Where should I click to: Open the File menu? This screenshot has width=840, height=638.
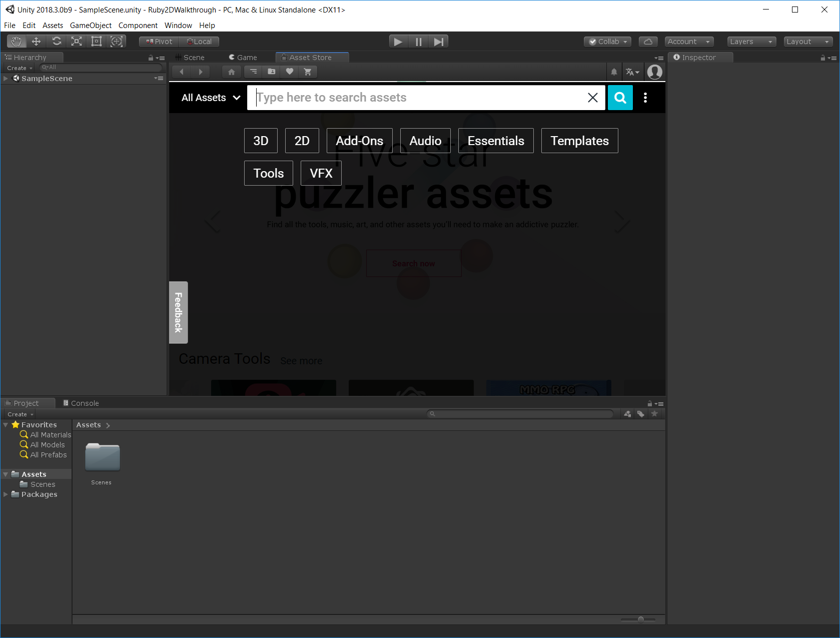pyautogui.click(x=10, y=26)
